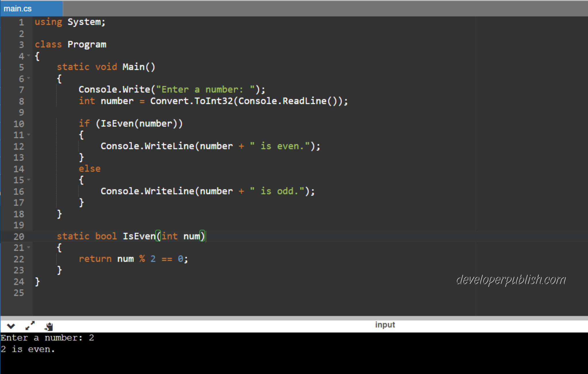Viewport: 588px width, 374px height.
Task: Collapse the code fold arrow at line 4
Action: pyautogui.click(x=29, y=56)
